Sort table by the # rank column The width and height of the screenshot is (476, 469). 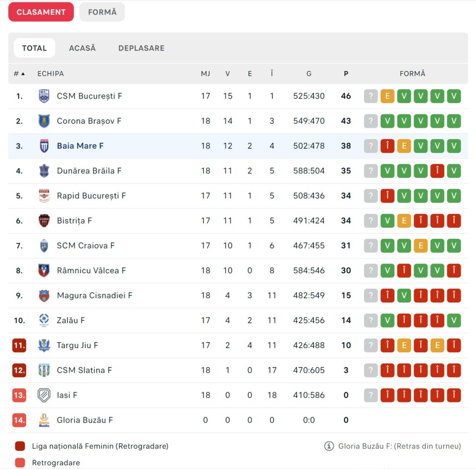coord(19,73)
